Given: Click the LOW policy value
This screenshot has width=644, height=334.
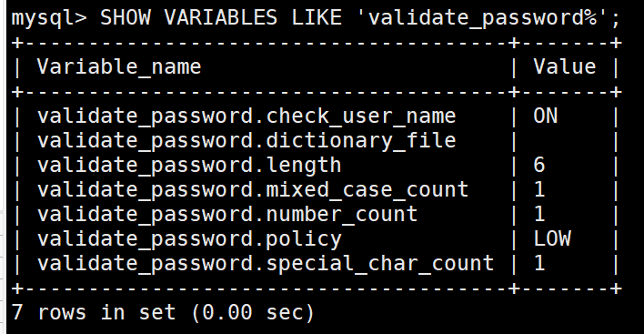Looking at the screenshot, I should [x=552, y=239].
